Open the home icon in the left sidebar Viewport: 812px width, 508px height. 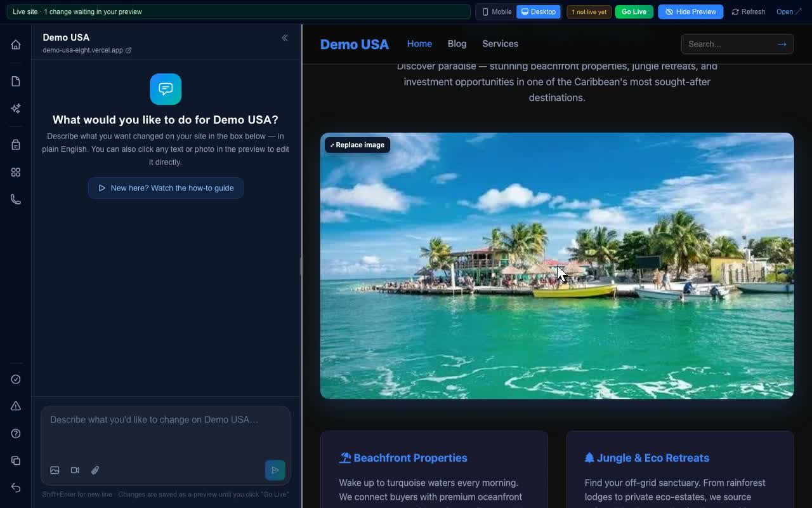coord(16,44)
